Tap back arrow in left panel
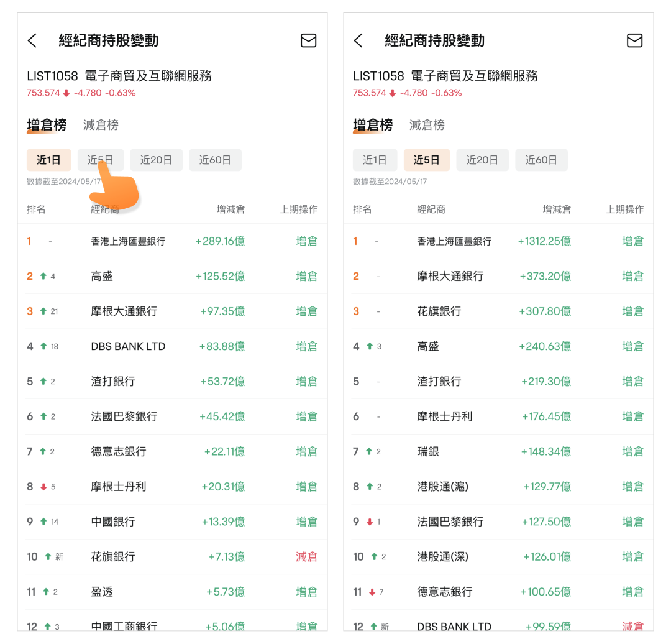This screenshot has height=644, width=671. (32, 41)
